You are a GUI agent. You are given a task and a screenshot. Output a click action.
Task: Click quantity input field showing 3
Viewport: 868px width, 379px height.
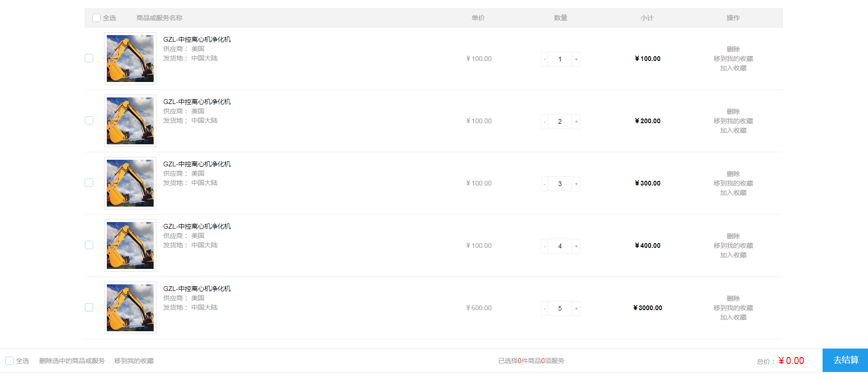(x=560, y=184)
